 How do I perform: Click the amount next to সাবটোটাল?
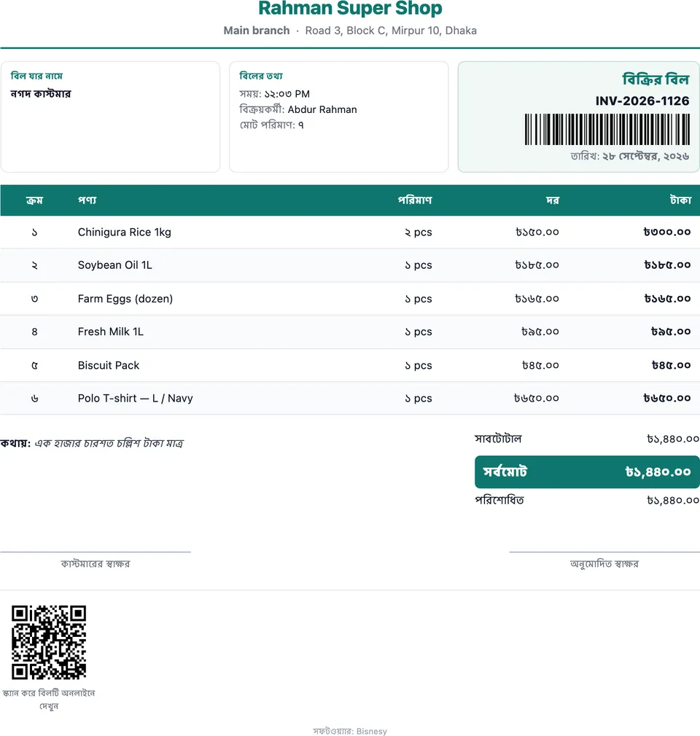coord(673,439)
